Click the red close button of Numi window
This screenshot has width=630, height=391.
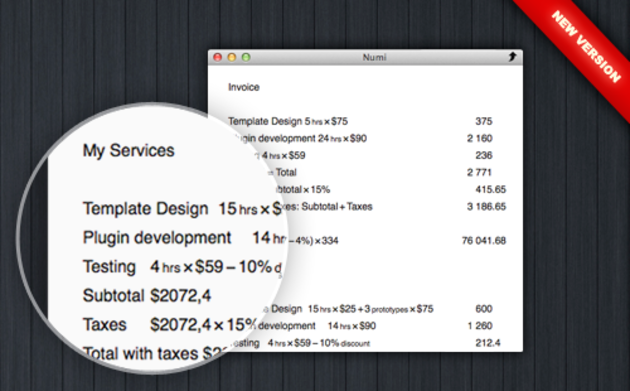[217, 57]
